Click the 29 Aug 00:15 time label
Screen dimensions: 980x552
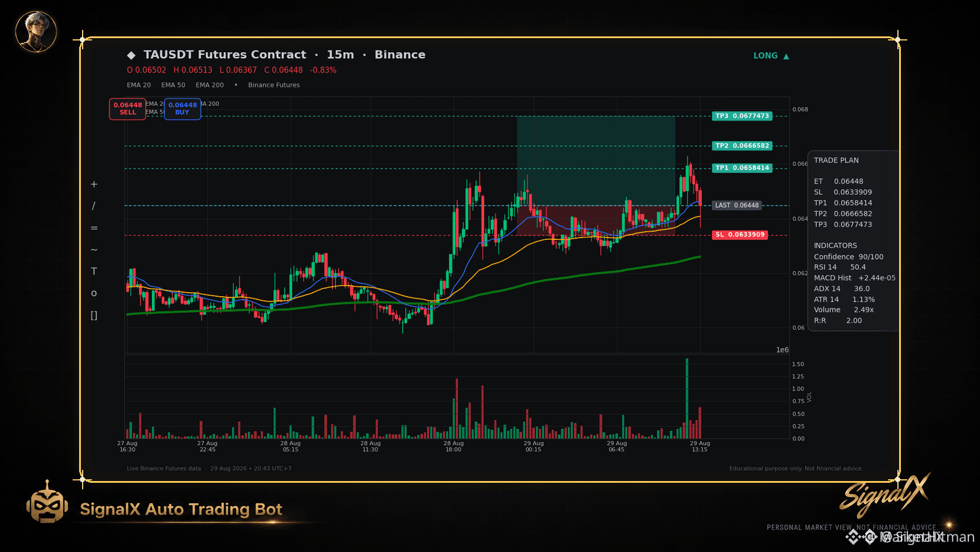[x=533, y=446]
